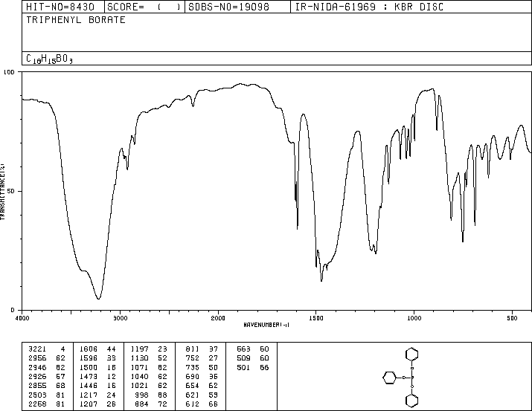Click the 1500 label on the x-axis
532x411 pixels.
316,318
